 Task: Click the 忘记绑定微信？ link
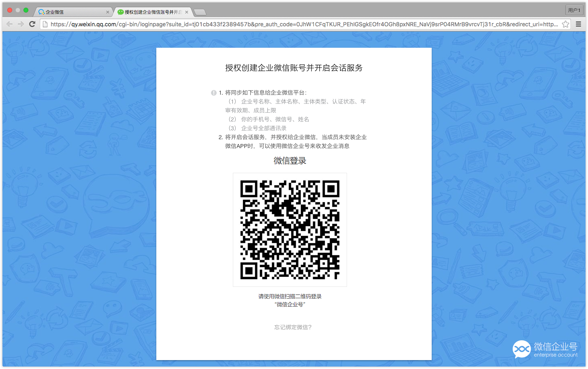pos(293,327)
